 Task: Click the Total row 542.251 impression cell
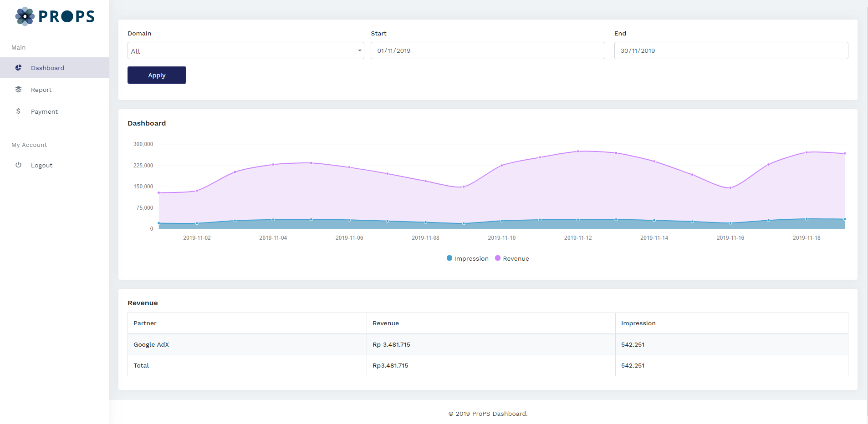point(732,366)
